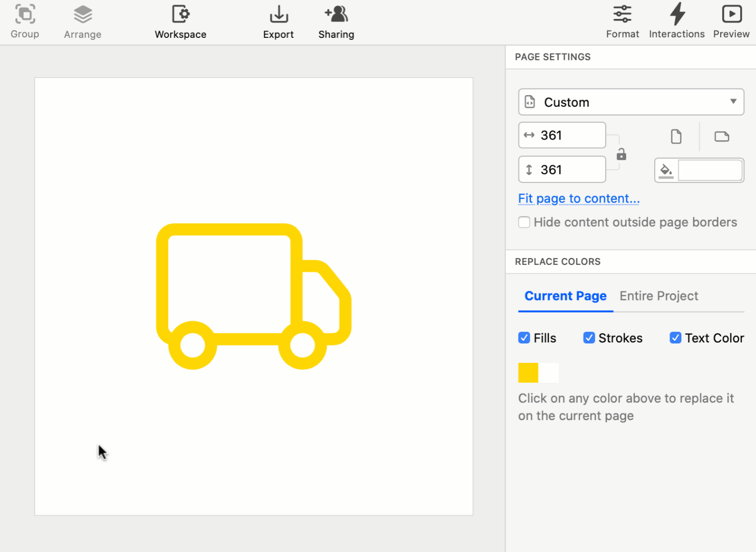
Task: Select the Group tool
Action: tap(25, 20)
